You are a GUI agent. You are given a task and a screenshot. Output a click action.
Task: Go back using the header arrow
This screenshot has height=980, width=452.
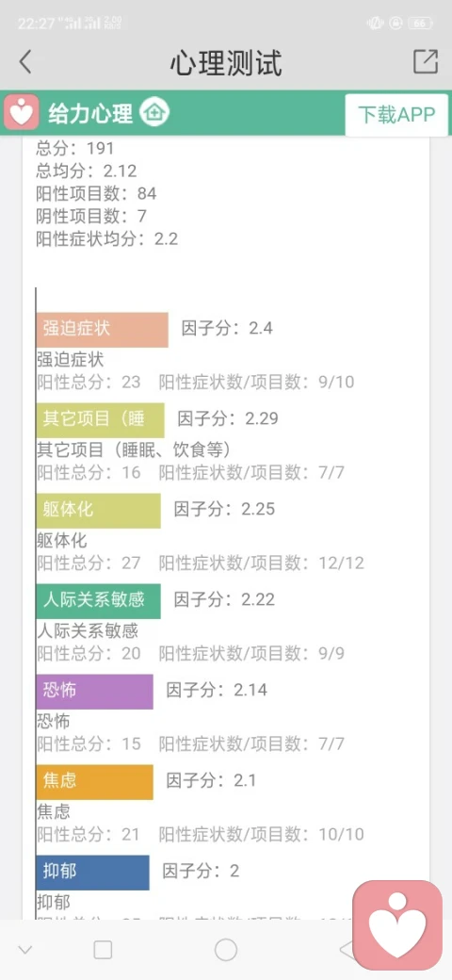(25, 62)
